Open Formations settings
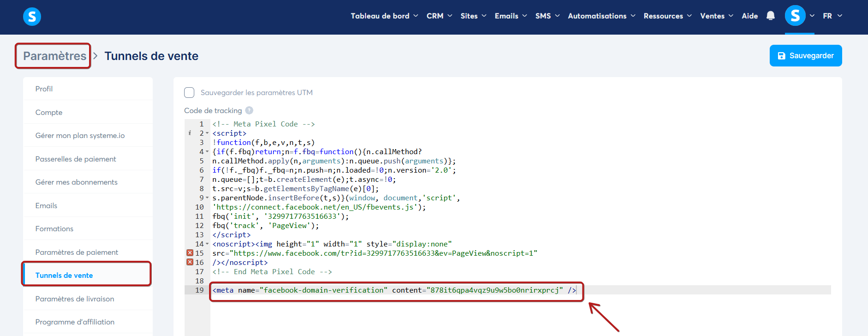Viewport: 868px width, 336px height. 88,228
